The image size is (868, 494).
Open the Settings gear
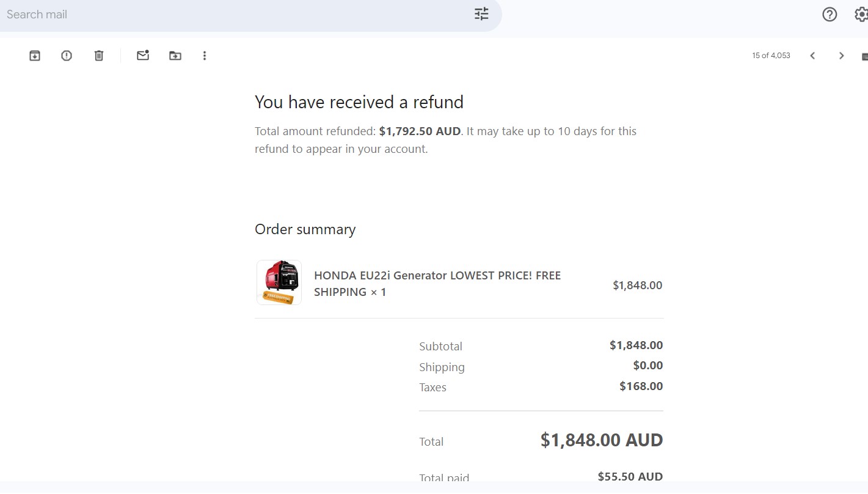click(x=861, y=14)
